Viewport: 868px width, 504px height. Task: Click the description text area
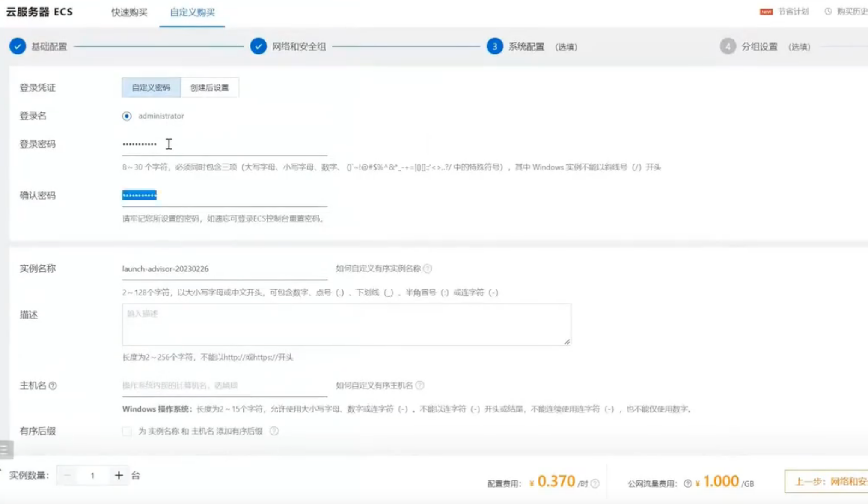346,325
